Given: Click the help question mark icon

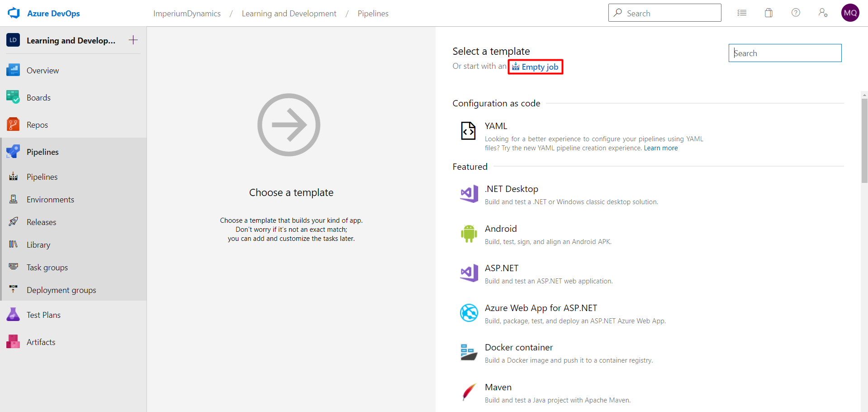Looking at the screenshot, I should coord(796,12).
